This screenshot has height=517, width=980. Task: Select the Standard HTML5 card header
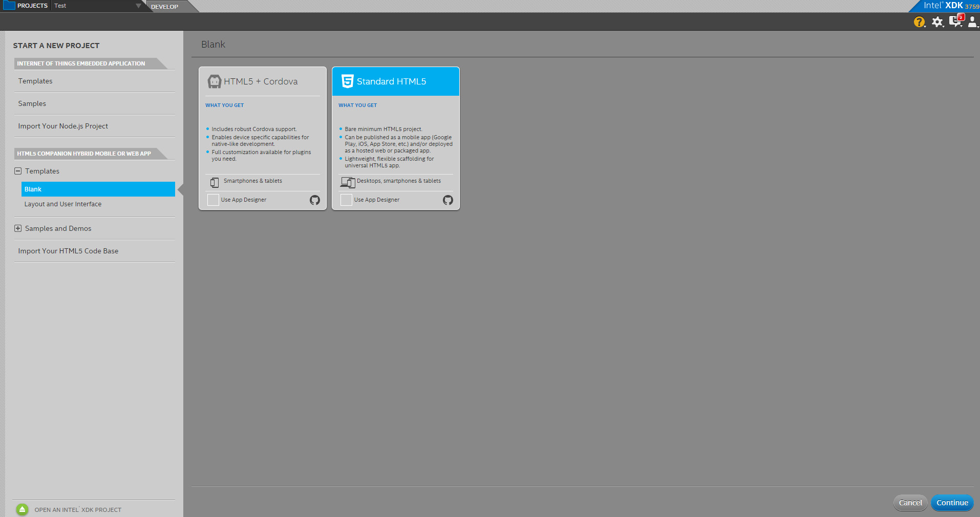396,81
